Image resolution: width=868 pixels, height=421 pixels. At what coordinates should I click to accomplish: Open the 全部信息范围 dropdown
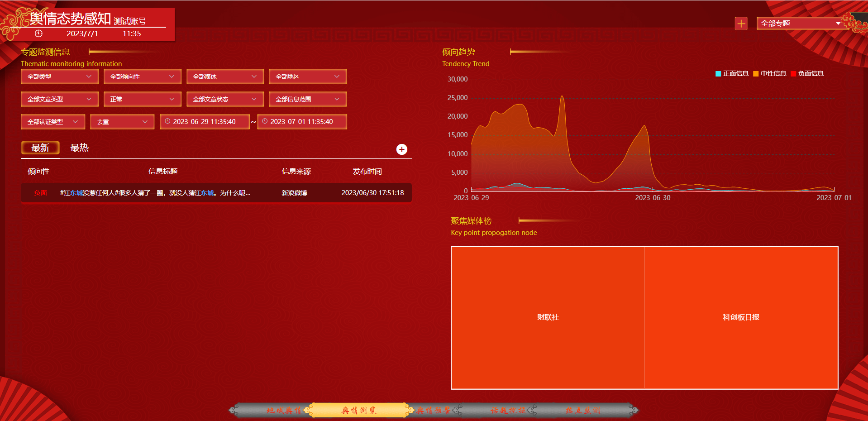pyautogui.click(x=308, y=99)
